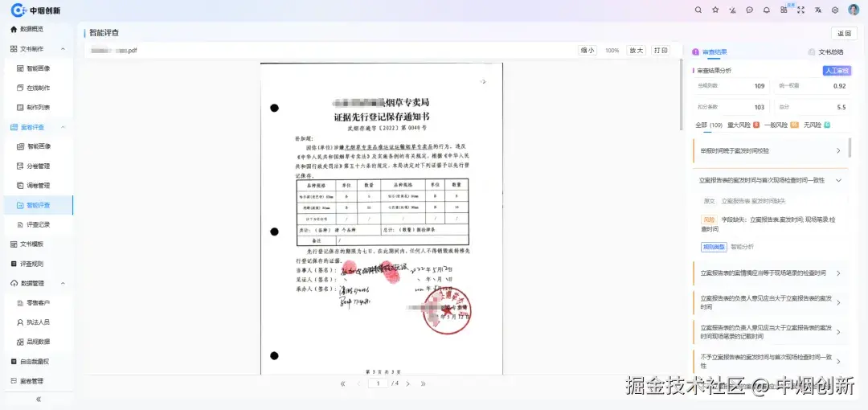Select the 一般风险 filter tab

pyautogui.click(x=780, y=125)
